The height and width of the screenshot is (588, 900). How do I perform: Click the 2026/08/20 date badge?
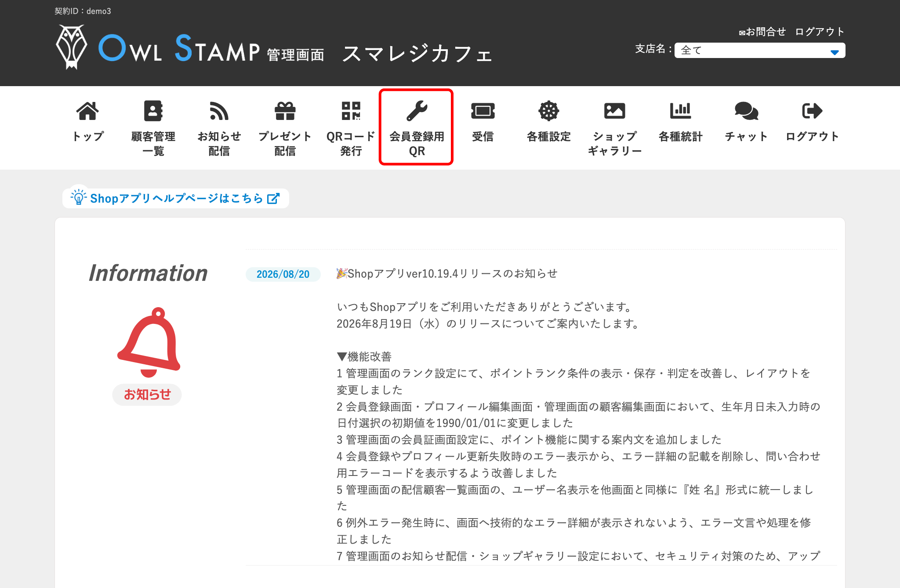pyautogui.click(x=283, y=274)
